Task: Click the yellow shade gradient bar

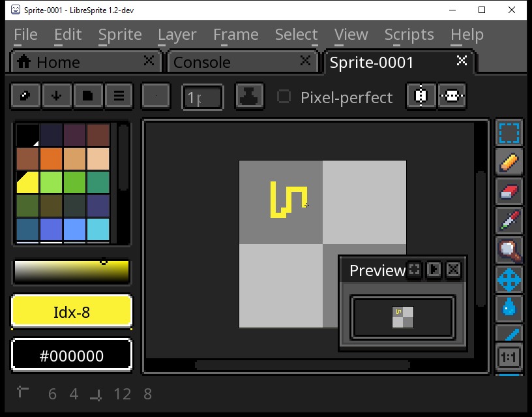Action: (x=72, y=271)
